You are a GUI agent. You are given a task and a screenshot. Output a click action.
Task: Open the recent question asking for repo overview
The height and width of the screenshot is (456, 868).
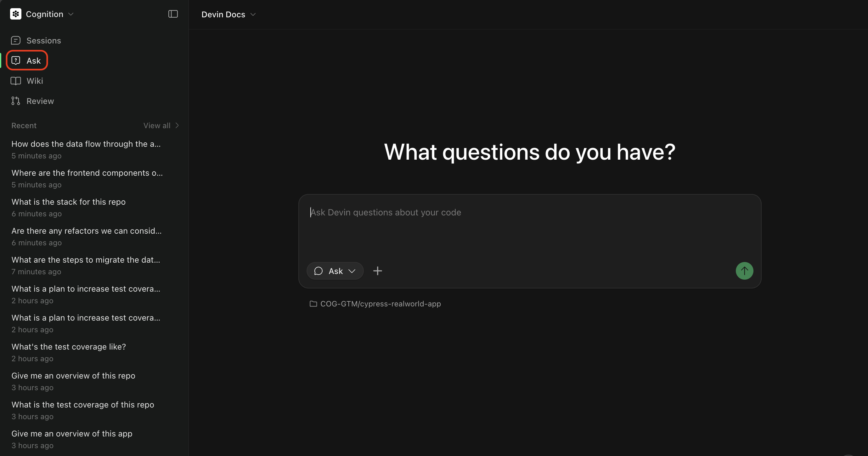coord(73,375)
